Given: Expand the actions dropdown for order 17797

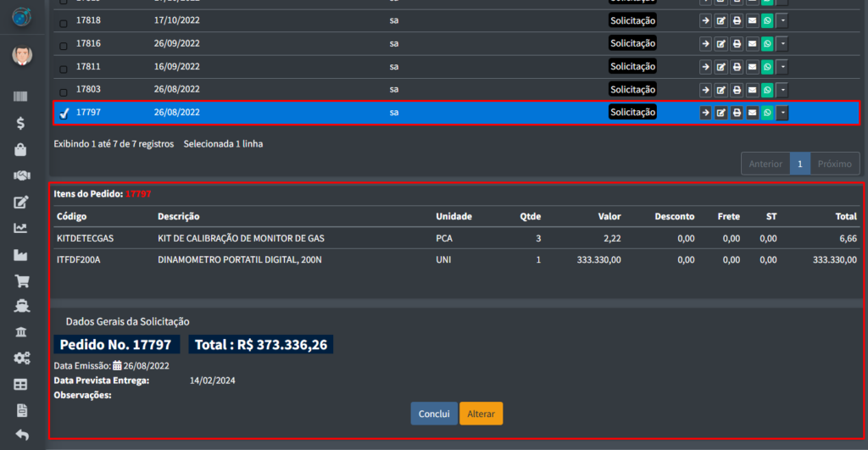Looking at the screenshot, I should pos(782,113).
